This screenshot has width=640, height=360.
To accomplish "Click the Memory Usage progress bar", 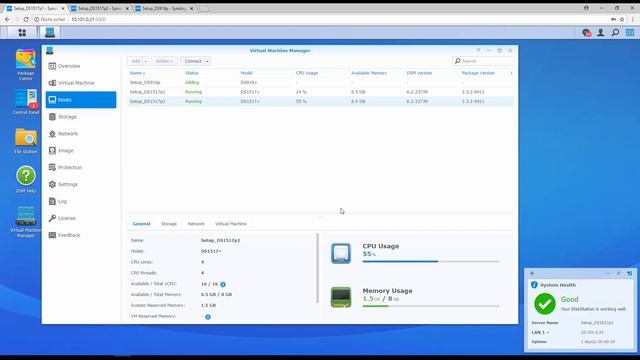I will [x=431, y=306].
